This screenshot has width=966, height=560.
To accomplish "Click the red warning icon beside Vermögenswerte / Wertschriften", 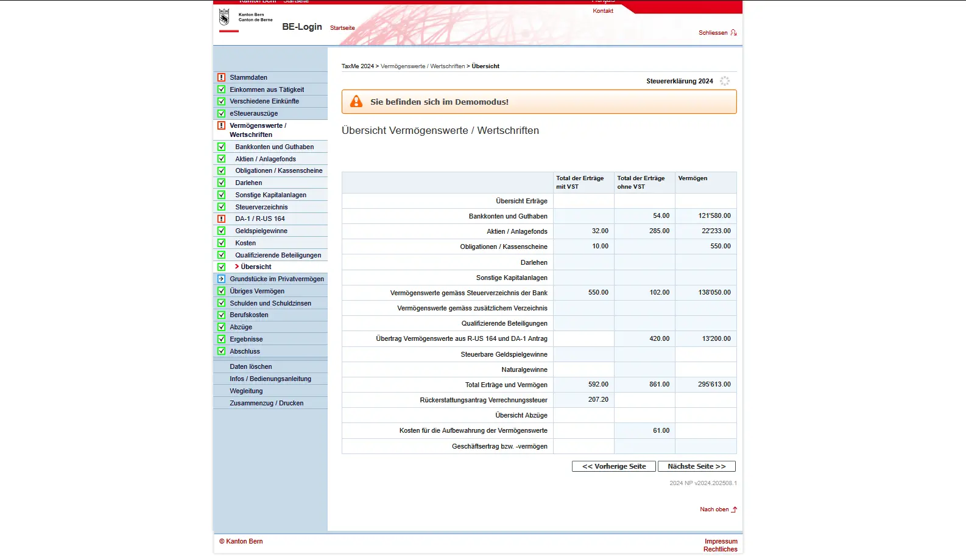I will (x=222, y=125).
